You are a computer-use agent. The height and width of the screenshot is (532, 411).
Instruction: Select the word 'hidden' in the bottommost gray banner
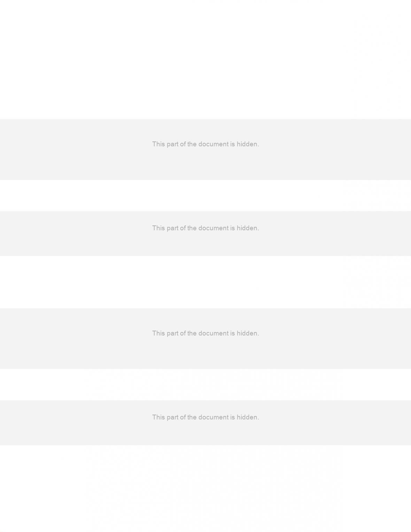coord(248,417)
